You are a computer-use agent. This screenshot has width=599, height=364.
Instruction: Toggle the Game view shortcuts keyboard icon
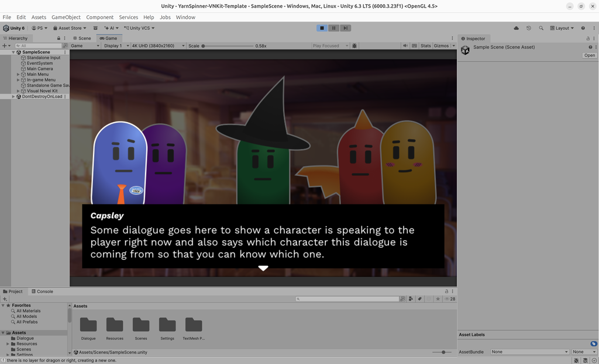414,46
